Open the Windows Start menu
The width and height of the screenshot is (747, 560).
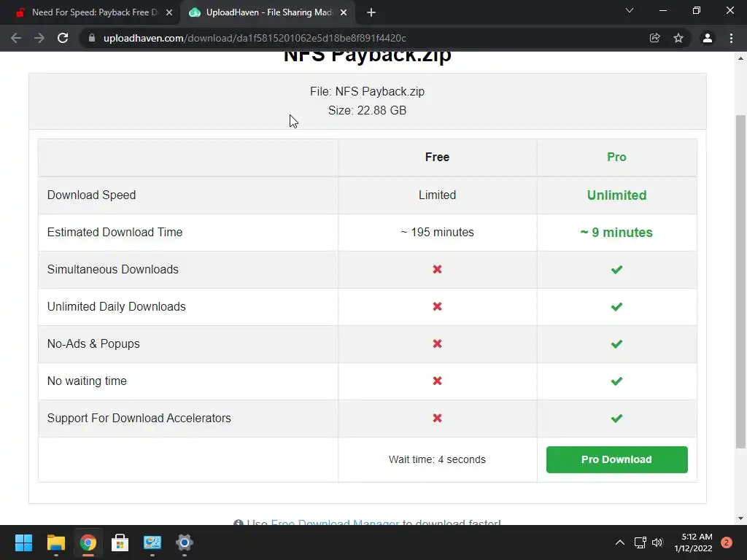click(x=23, y=542)
